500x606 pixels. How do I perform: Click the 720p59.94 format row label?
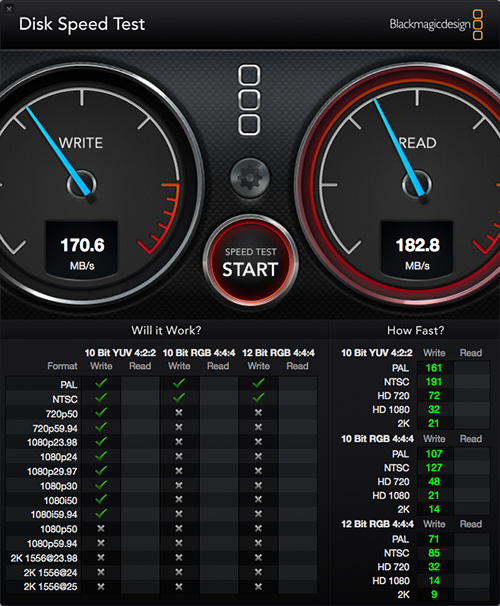tap(55, 428)
